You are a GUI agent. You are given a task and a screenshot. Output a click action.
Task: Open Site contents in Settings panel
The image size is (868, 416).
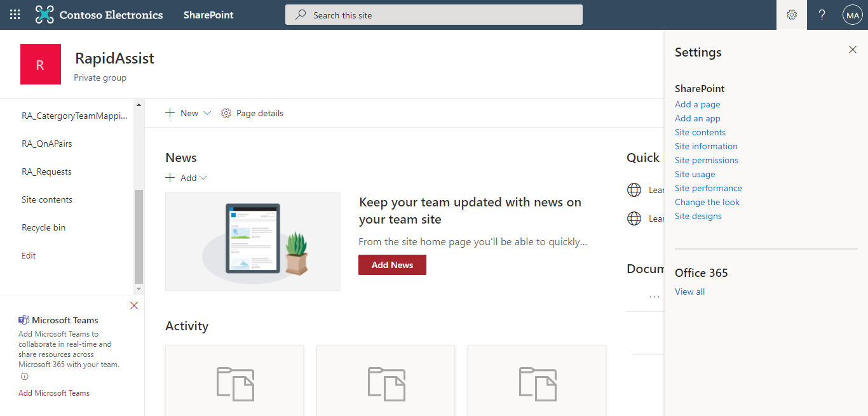click(x=700, y=132)
